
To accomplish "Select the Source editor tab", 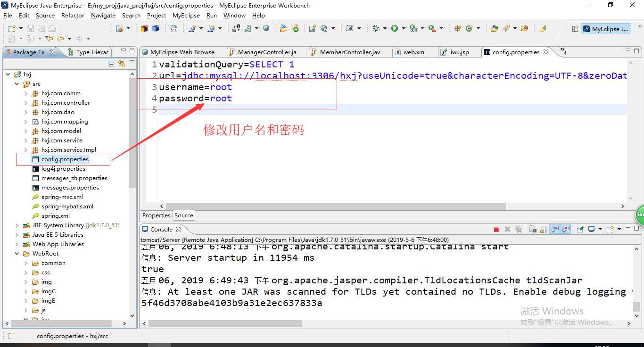I will tap(183, 215).
